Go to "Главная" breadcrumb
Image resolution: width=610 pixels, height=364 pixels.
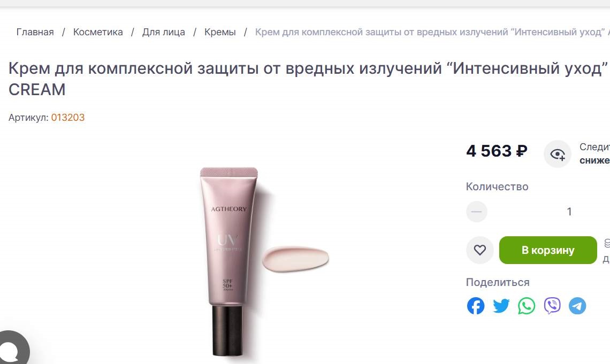click(x=35, y=32)
